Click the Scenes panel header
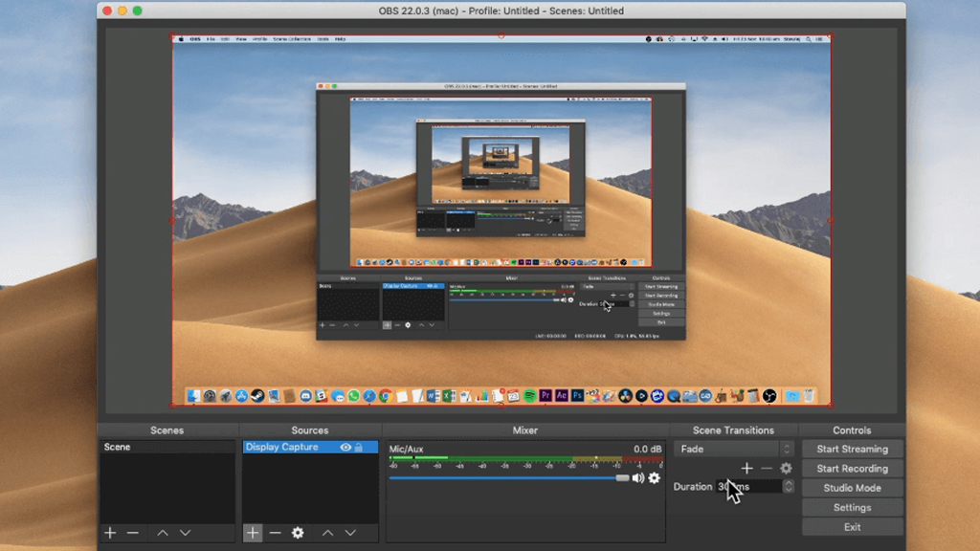The image size is (980, 551). 167,430
